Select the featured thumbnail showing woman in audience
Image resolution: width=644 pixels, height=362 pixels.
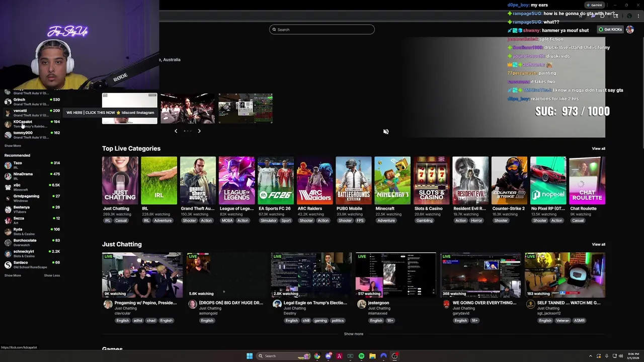tap(188, 108)
